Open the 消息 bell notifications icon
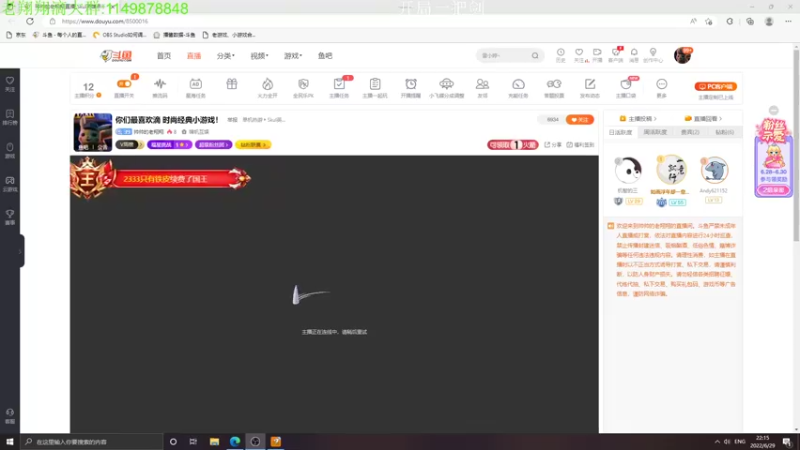The width and height of the screenshot is (800, 450). coord(634,55)
